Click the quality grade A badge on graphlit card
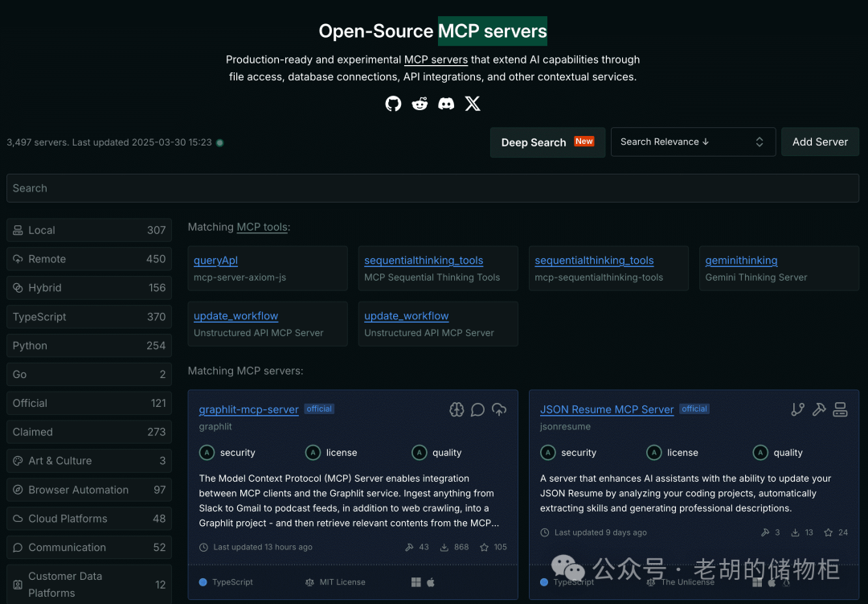868x604 pixels. (420, 453)
